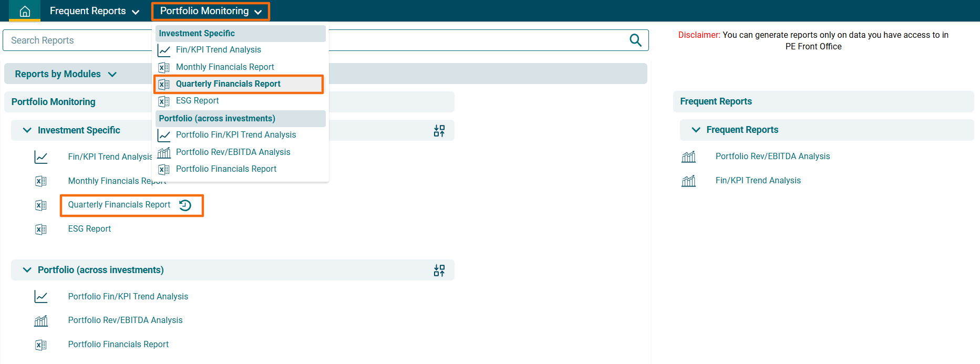Click sort icon in Portfolio (across investments) header
Viewport: 980px width, 364px height.
[439, 271]
